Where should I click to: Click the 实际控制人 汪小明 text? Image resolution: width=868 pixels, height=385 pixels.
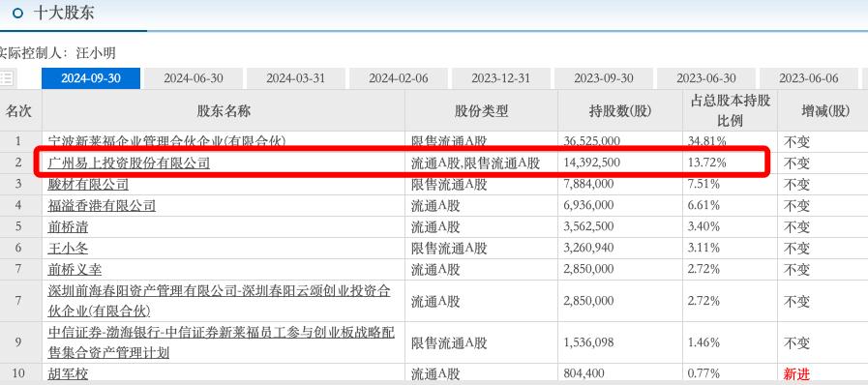[57, 53]
